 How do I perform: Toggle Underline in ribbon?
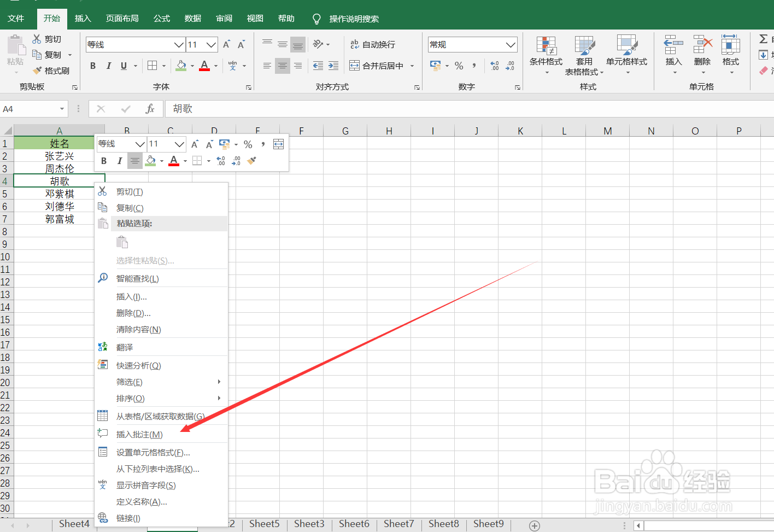(124, 66)
